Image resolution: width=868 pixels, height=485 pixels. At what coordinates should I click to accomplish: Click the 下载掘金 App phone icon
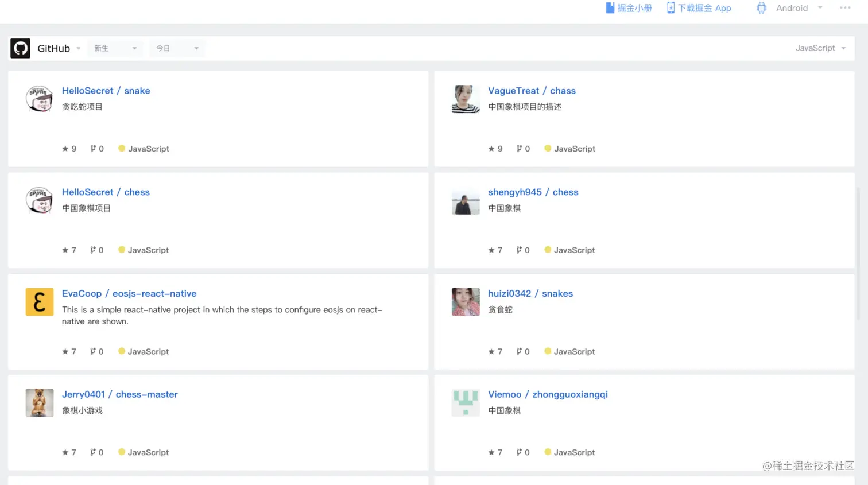pyautogui.click(x=671, y=8)
